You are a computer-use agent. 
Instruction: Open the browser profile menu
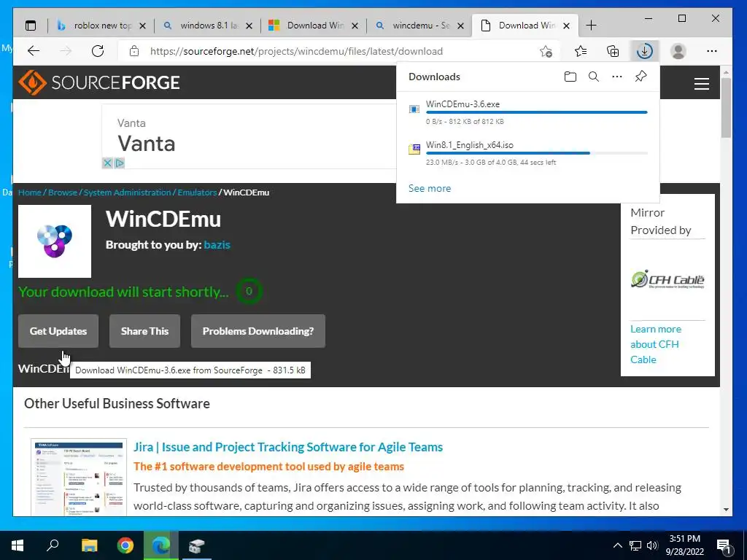(678, 51)
